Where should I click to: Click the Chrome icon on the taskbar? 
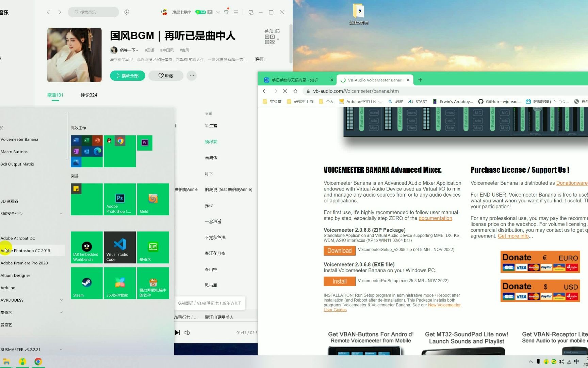[38, 362]
